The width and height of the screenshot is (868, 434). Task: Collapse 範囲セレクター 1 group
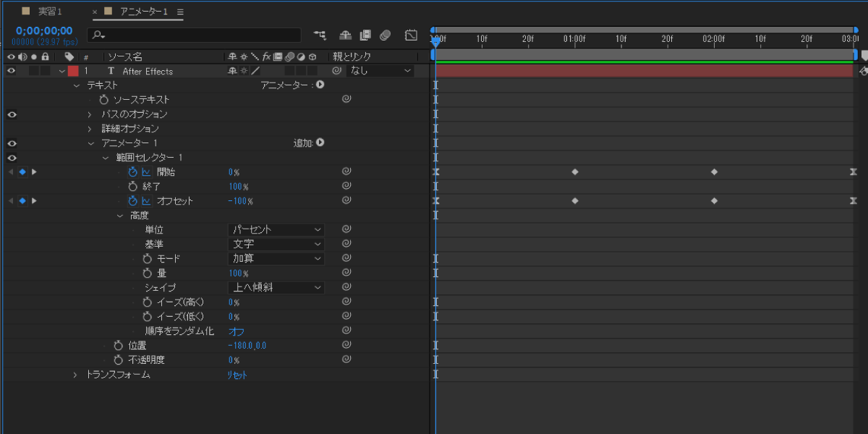click(106, 158)
